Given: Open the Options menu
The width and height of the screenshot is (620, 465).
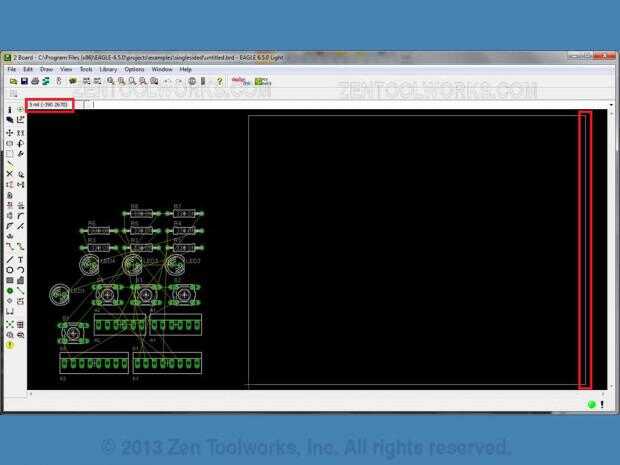Looking at the screenshot, I should [134, 69].
